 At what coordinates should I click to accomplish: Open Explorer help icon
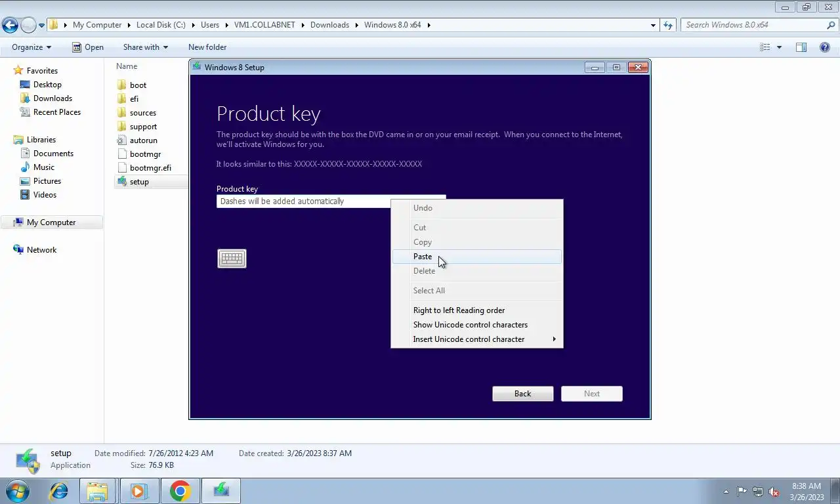click(x=825, y=47)
